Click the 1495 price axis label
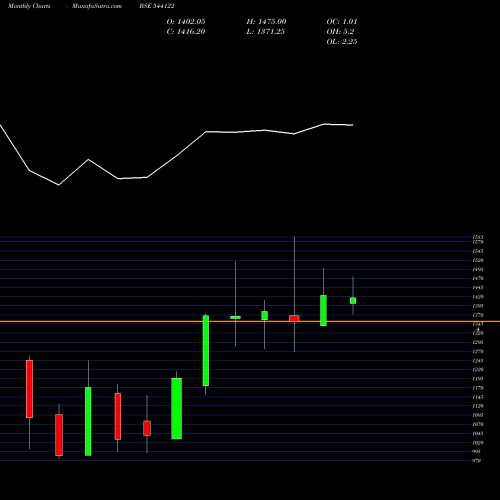The height and width of the screenshot is (500, 500). pos(478,269)
